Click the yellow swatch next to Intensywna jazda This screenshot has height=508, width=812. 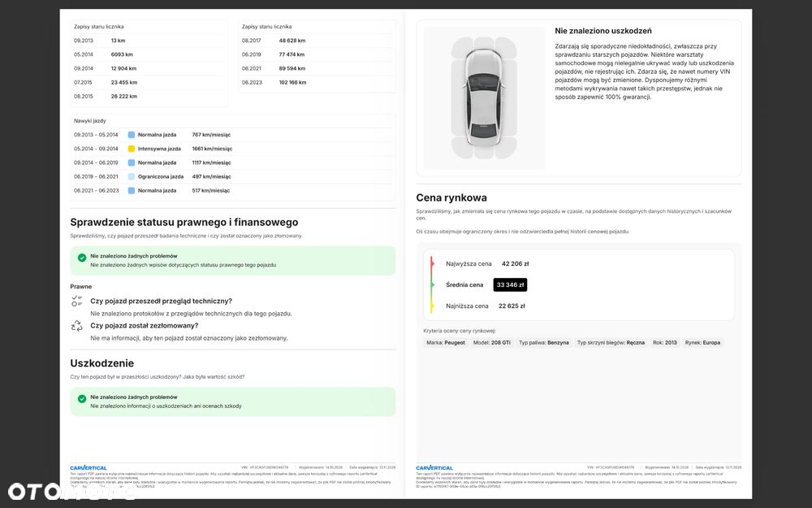click(x=132, y=149)
